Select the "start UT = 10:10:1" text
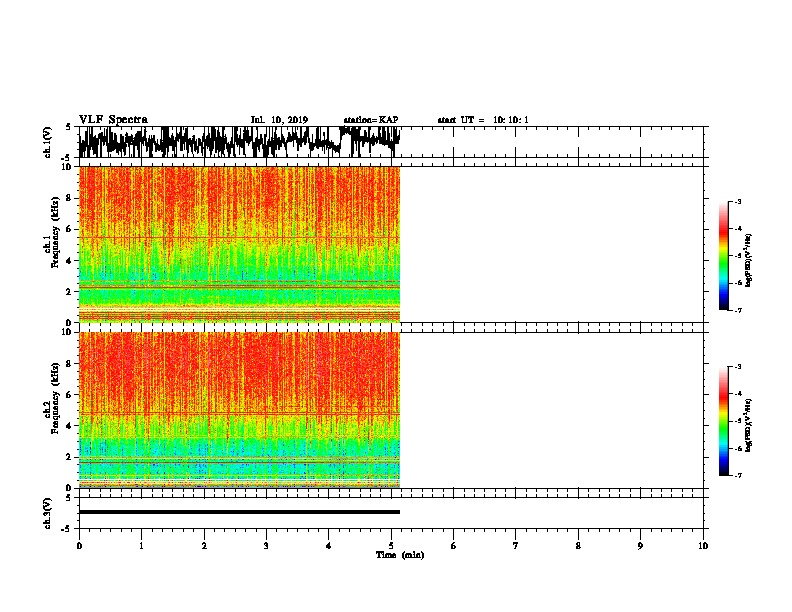The image size is (792, 612). point(483,120)
